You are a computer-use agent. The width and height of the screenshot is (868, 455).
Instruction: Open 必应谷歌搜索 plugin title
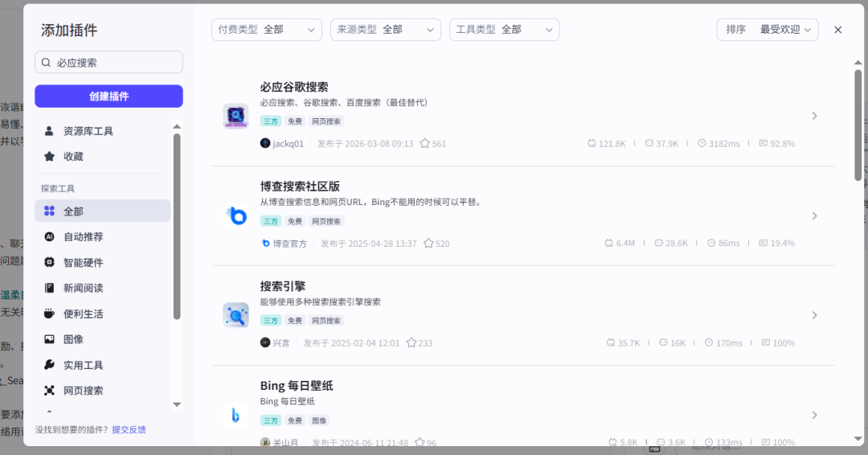[294, 87]
